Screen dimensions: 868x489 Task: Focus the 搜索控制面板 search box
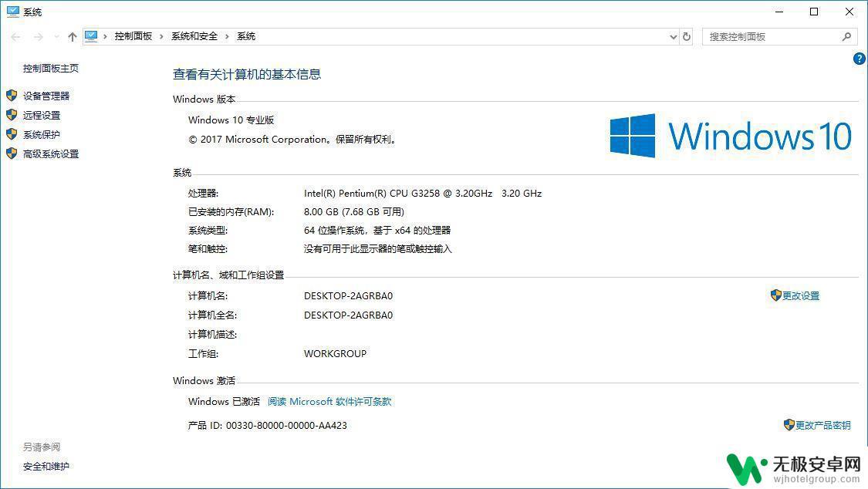779,36
